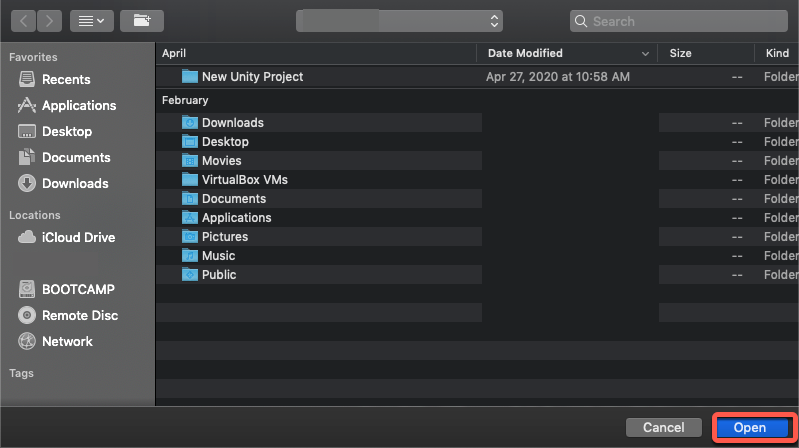The height and width of the screenshot is (448, 799).
Task: Sort files by Size column
Action: pyautogui.click(x=680, y=53)
